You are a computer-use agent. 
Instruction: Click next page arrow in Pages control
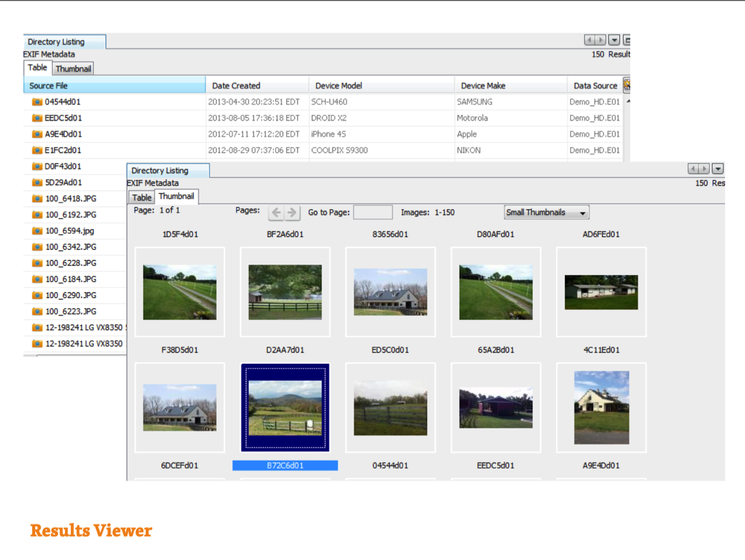(292, 213)
